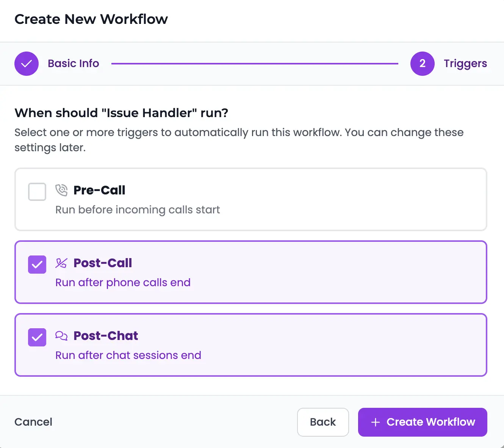Click the Basic Info completed checkmark icon
Screen dimensions: 504x448
tap(26, 64)
